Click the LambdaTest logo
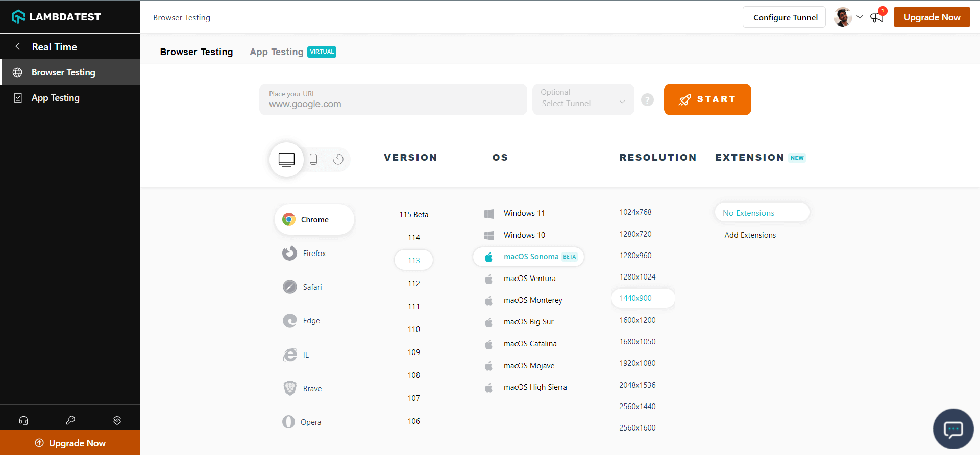The height and width of the screenshot is (455, 980). 56,17
